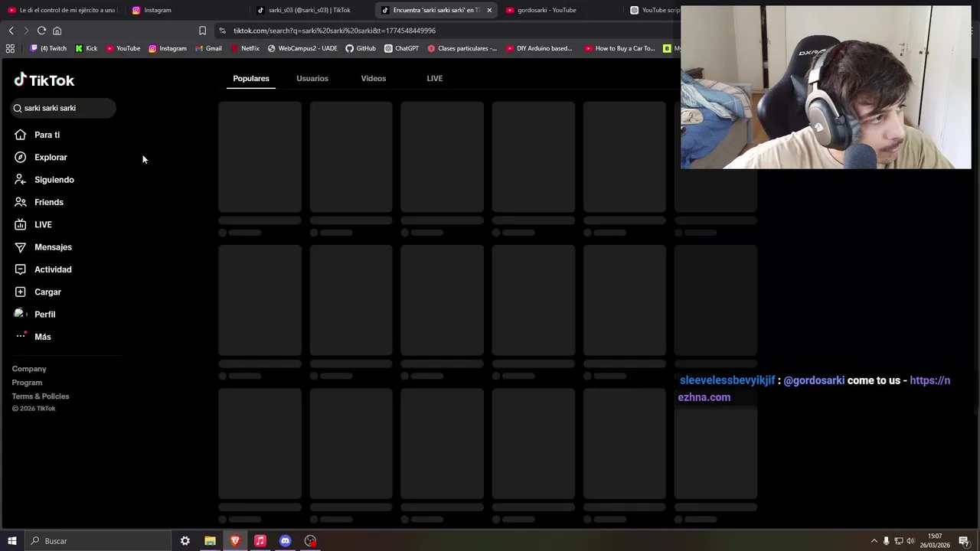Switch to the Videos tab
Viewport: 980px width, 551px height.
click(x=374, y=79)
